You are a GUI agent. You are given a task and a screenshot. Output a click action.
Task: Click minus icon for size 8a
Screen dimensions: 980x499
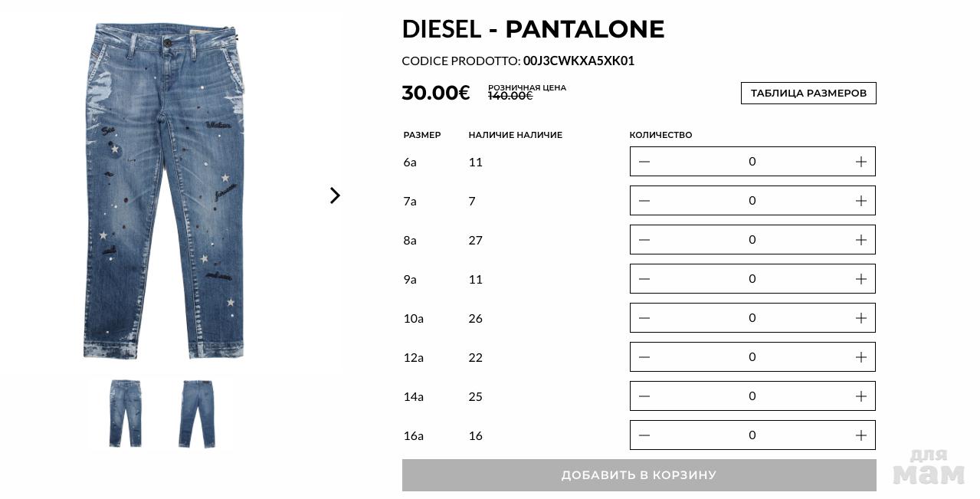pos(644,240)
